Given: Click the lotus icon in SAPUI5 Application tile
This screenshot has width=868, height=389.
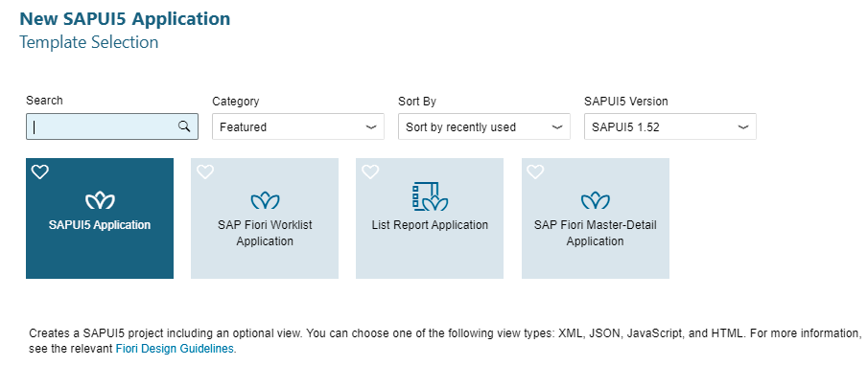Looking at the screenshot, I should tap(100, 201).
